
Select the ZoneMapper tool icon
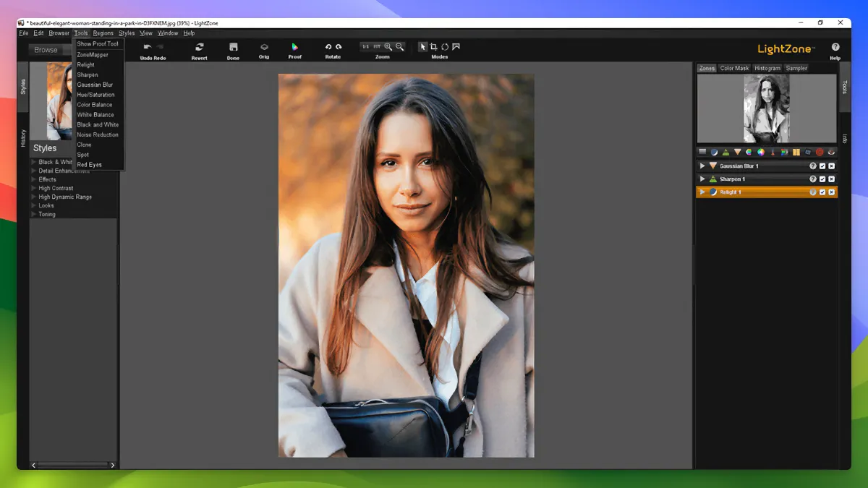click(701, 152)
